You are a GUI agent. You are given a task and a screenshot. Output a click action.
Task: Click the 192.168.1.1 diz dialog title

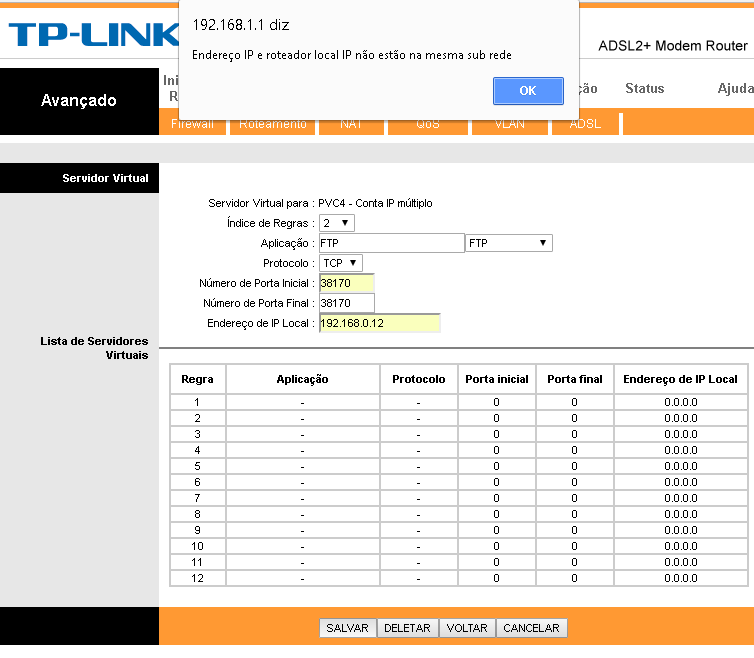[x=241, y=25]
